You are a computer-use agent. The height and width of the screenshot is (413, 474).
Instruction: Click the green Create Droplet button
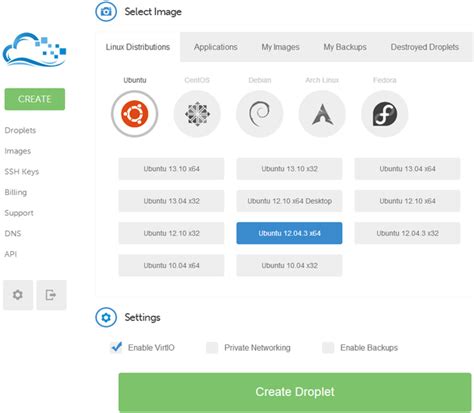click(295, 392)
